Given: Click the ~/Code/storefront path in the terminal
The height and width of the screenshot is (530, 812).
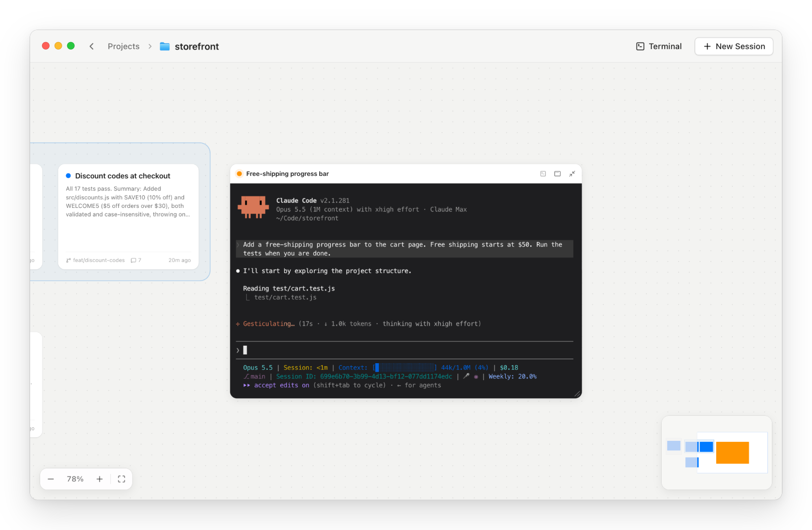Looking at the screenshot, I should (x=307, y=218).
